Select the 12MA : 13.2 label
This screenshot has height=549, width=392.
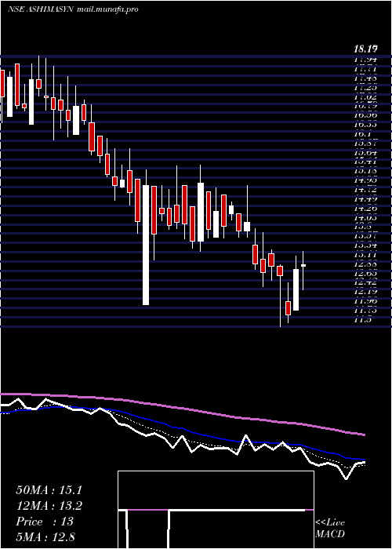(49, 506)
